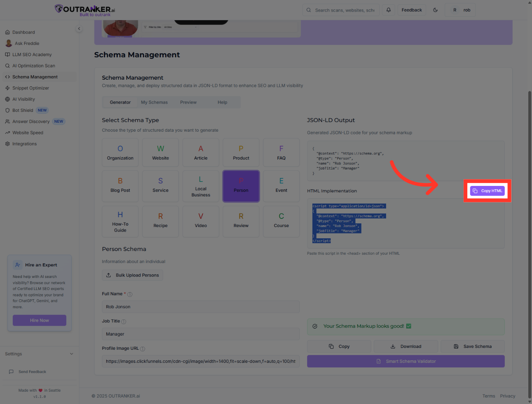This screenshot has height=404, width=532.
Task: Pick the Blog Post schema type
Action: click(x=120, y=186)
